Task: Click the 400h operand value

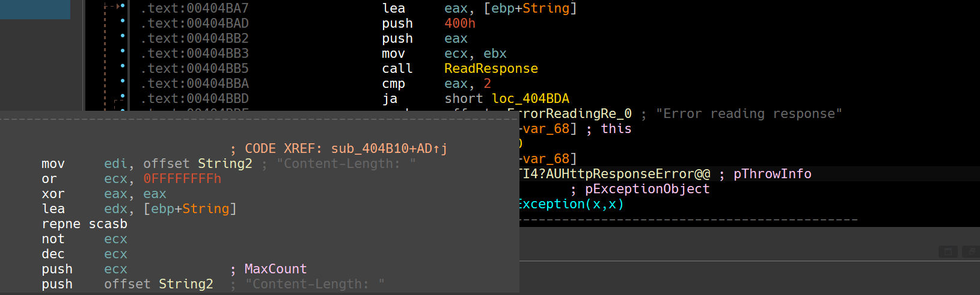Action: click(459, 23)
